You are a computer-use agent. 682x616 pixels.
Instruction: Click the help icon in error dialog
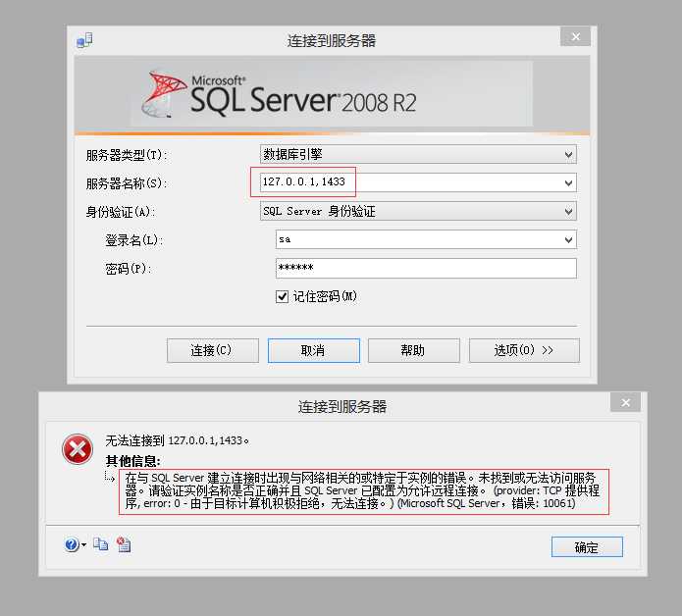click(72, 544)
